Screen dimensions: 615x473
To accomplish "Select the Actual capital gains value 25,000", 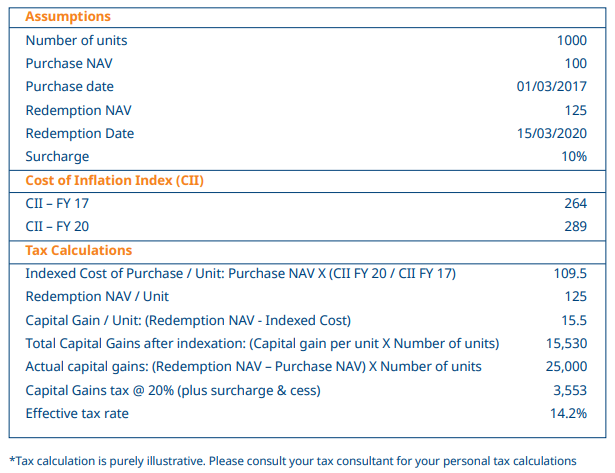I will tap(566, 367).
